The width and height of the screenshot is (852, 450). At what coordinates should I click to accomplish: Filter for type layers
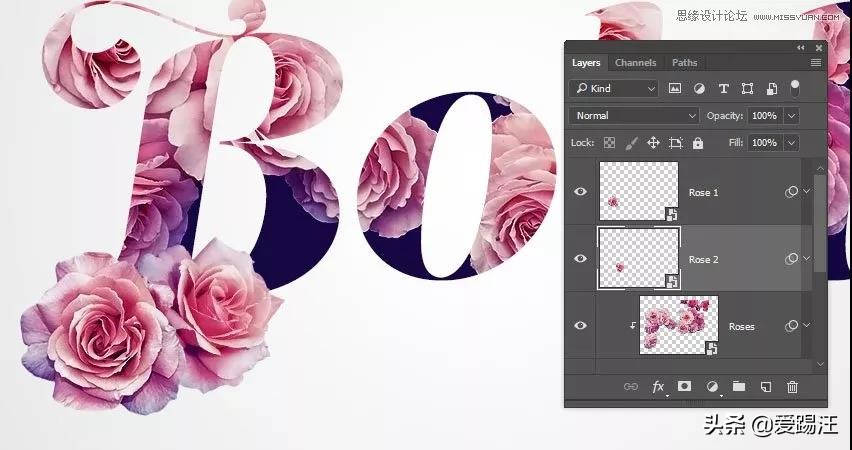click(723, 89)
